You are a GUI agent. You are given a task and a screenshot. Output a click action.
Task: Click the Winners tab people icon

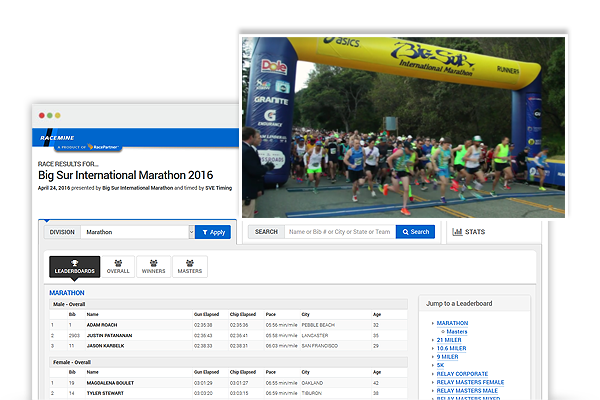(153, 263)
